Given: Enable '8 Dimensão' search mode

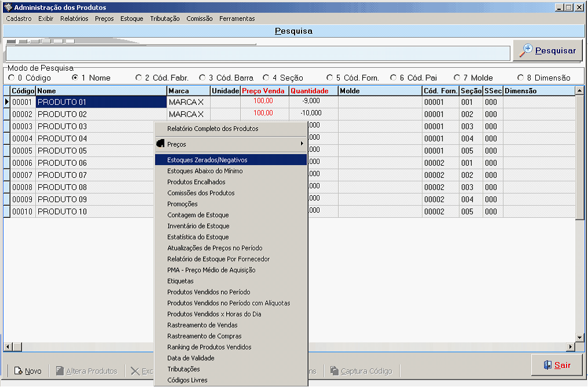Looking at the screenshot, I should click(521, 78).
